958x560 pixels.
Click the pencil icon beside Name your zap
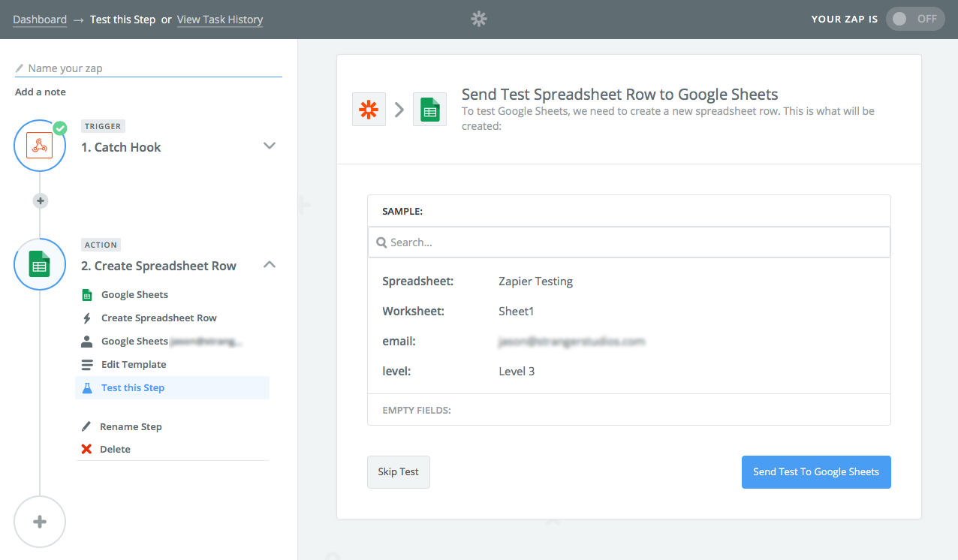[20, 68]
